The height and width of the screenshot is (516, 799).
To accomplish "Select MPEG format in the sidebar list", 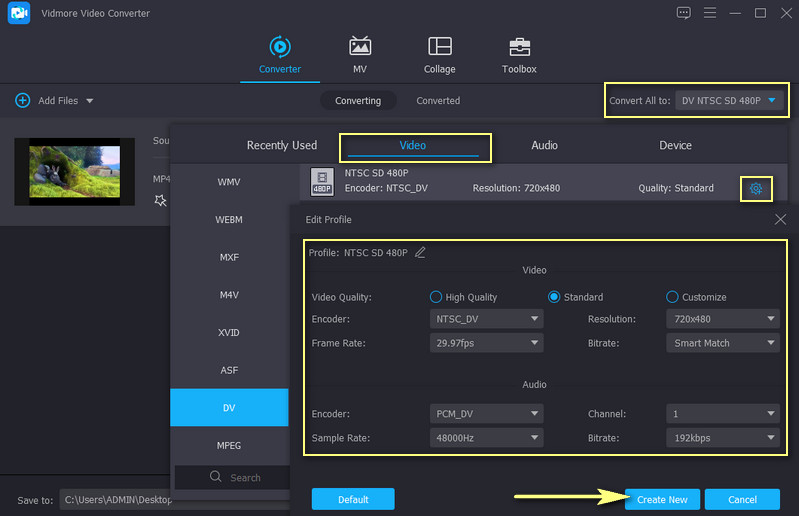I will click(229, 445).
